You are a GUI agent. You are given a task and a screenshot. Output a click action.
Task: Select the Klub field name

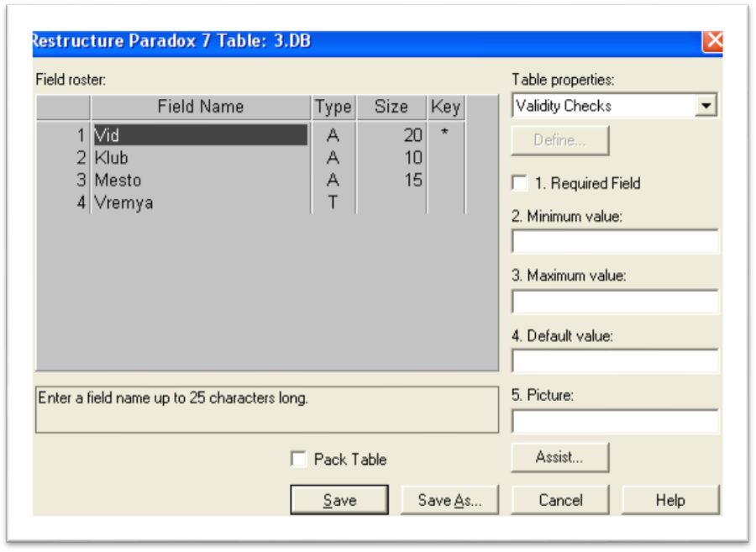pos(201,158)
